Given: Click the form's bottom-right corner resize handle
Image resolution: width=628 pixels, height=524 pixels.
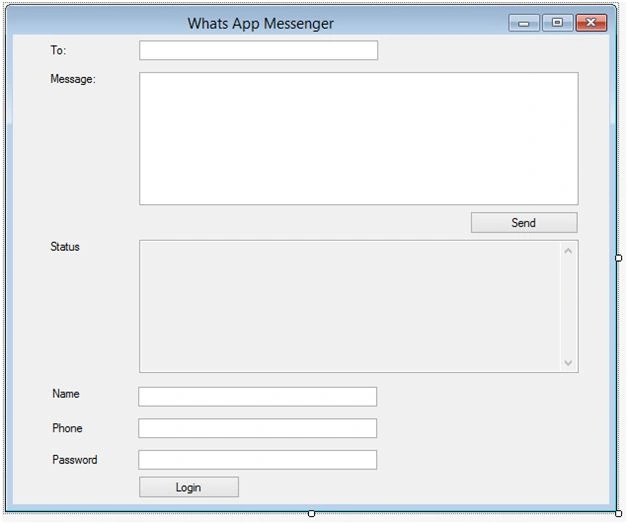Looking at the screenshot, I should [x=618, y=513].
